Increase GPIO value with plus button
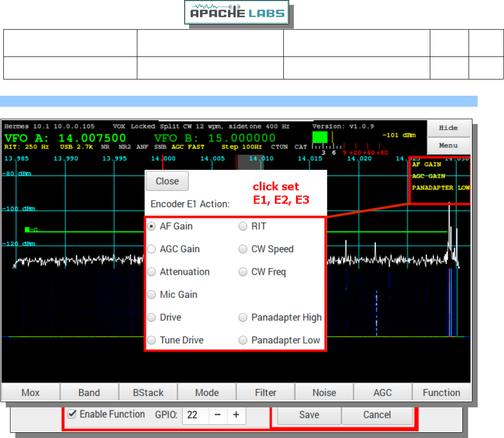The image size is (504, 438). click(236, 415)
